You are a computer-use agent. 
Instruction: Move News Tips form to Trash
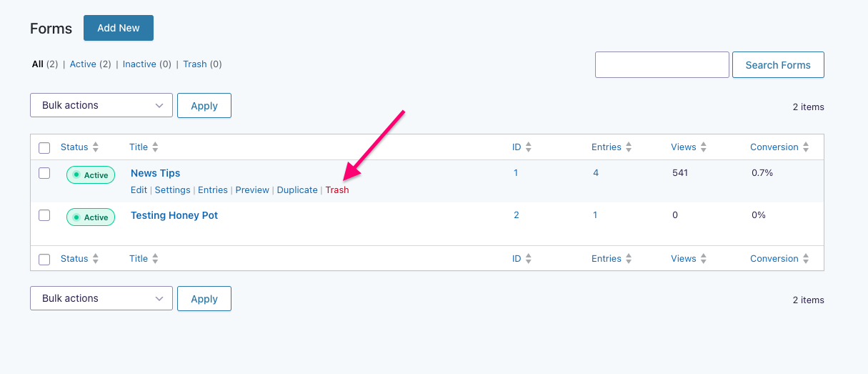[x=337, y=190]
